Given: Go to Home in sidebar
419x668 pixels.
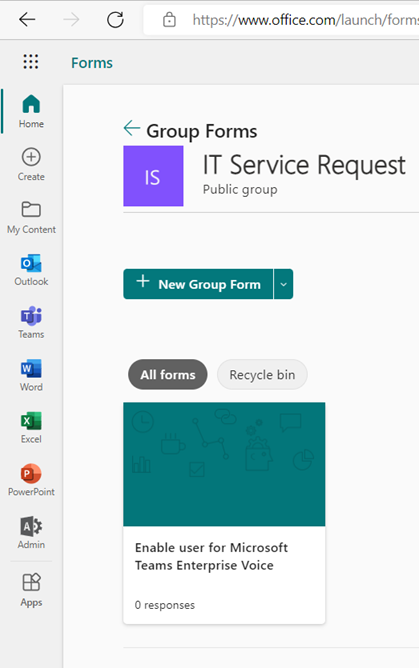Looking at the screenshot, I should (x=31, y=111).
